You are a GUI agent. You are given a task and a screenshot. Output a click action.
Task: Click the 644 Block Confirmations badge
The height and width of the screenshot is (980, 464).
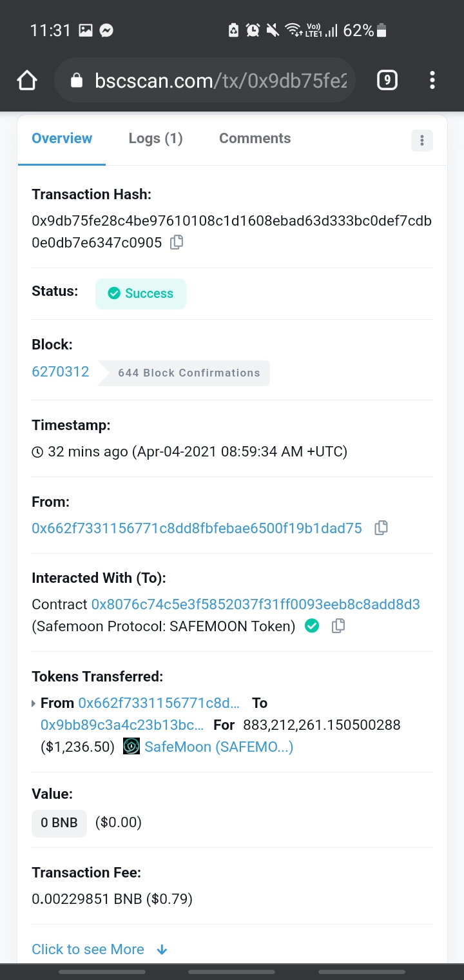pos(189,373)
